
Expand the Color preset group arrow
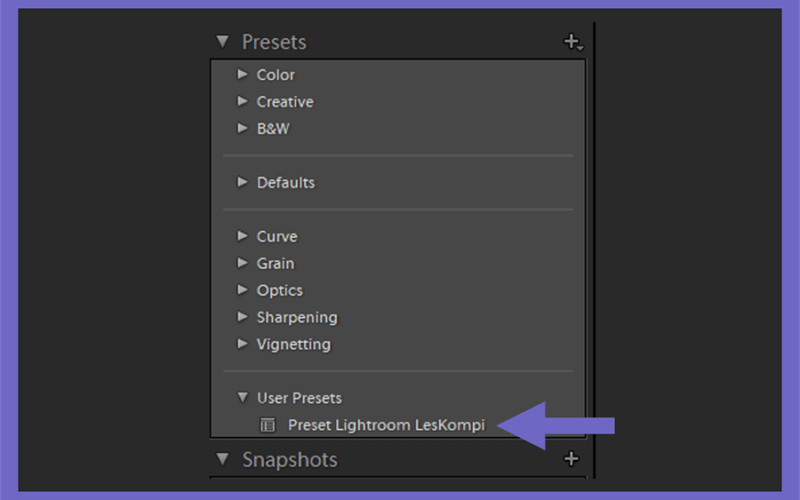(x=242, y=74)
